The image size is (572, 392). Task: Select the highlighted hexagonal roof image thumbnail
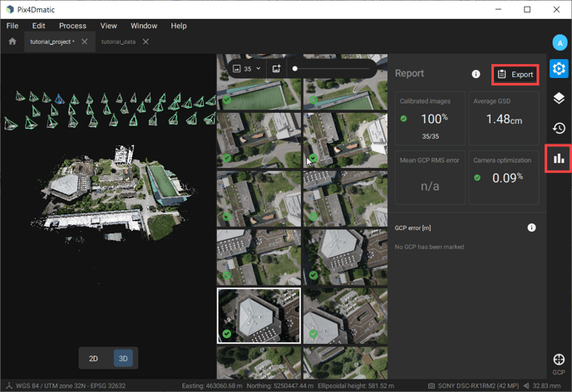pyautogui.click(x=258, y=316)
